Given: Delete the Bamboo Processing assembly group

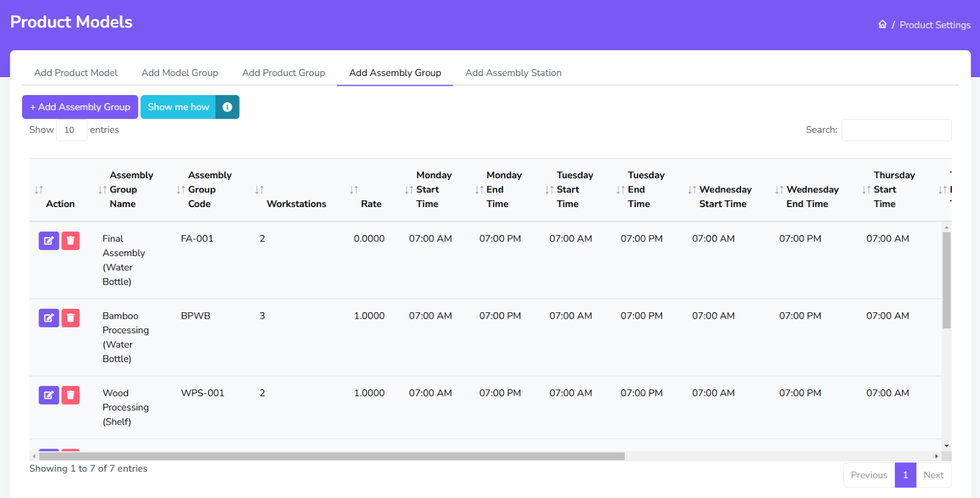Looking at the screenshot, I should 70,318.
